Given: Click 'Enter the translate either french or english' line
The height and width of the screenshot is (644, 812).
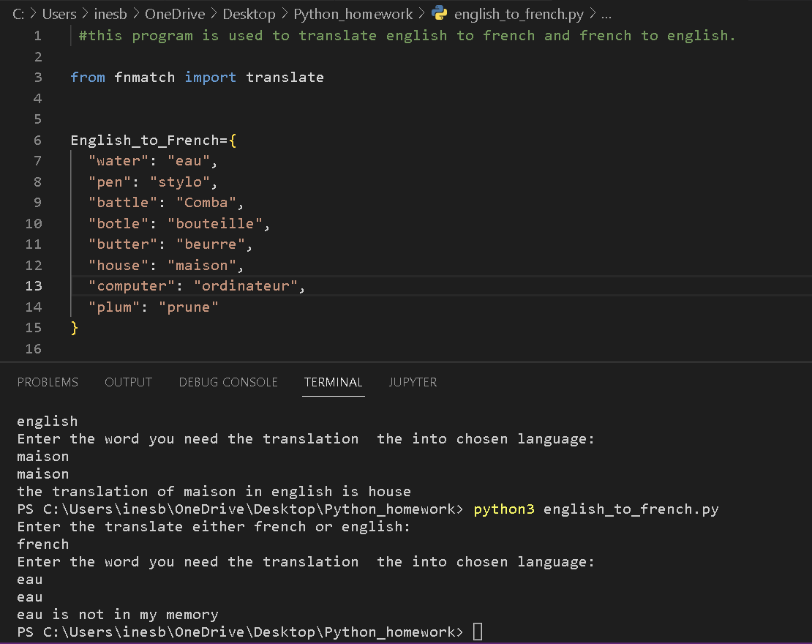Looking at the screenshot, I should (214, 527).
